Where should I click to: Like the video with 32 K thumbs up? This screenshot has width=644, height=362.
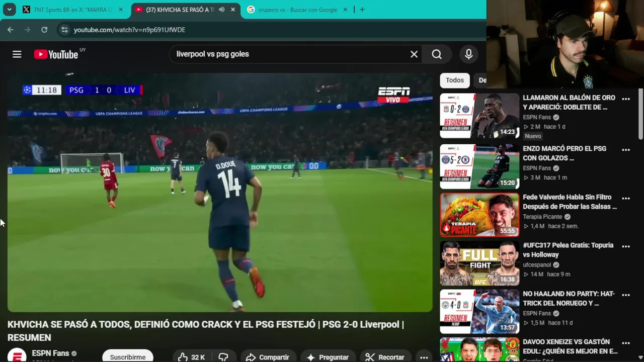pos(192,357)
